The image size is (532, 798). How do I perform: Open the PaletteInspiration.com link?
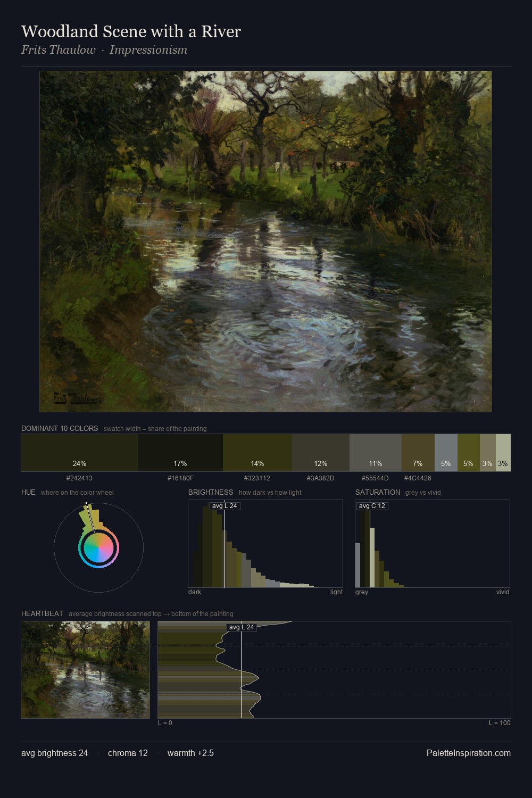click(x=469, y=753)
